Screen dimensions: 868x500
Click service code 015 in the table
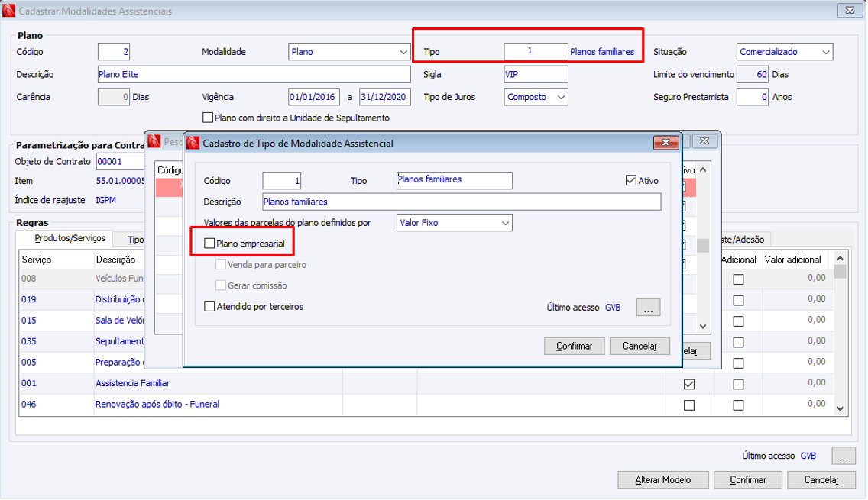pyautogui.click(x=29, y=321)
